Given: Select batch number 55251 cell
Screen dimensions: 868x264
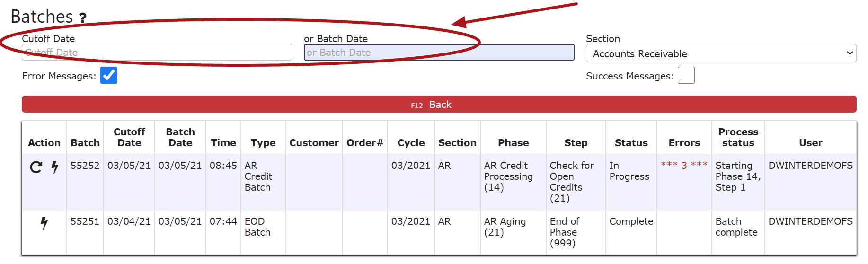Looking at the screenshot, I should [x=85, y=221].
